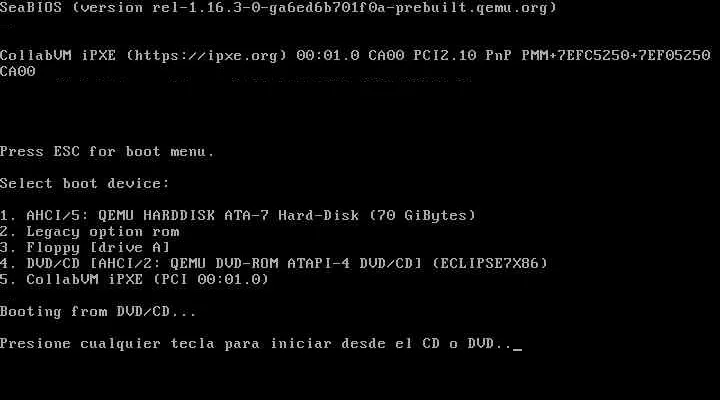Click the Booting from DVD/CD message
This screenshot has width=720, height=400.
click(x=98, y=311)
